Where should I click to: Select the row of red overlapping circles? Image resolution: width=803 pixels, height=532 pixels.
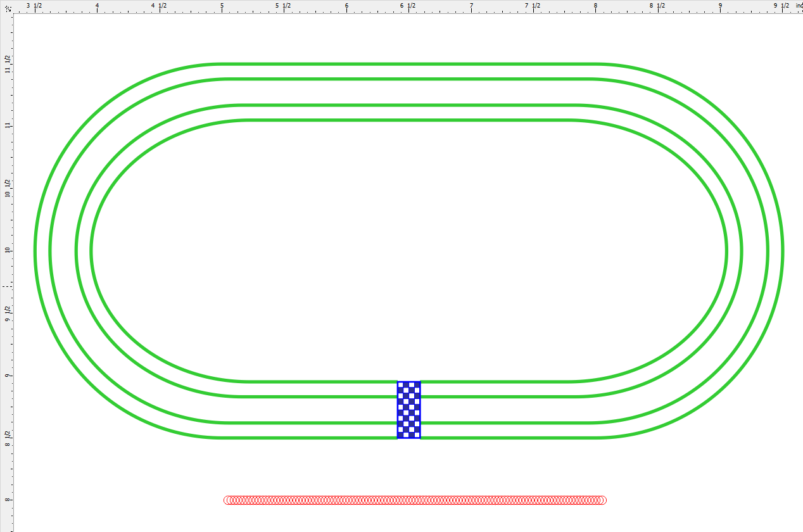click(415, 500)
